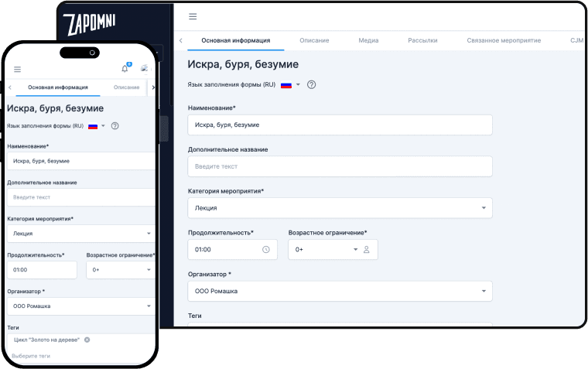Select 'Описание' tab on the phone
Viewport: 588px width, 369px height.
(x=126, y=87)
